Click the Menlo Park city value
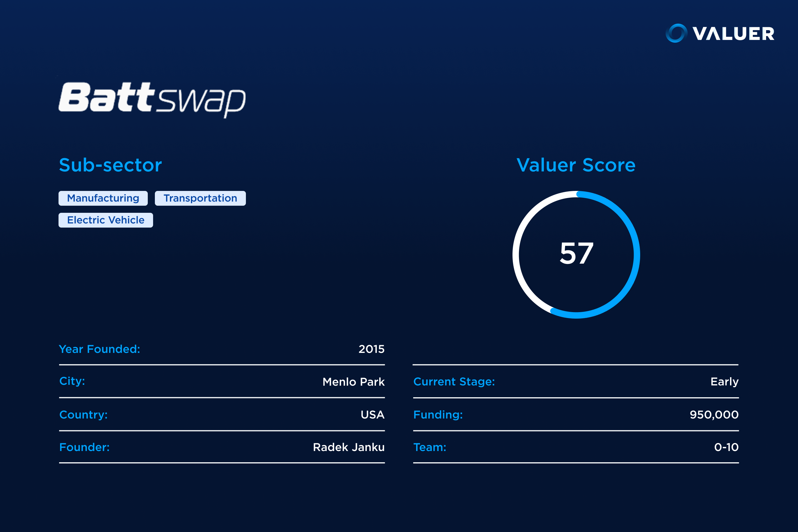Screen dimensions: 798x532 click(x=353, y=382)
